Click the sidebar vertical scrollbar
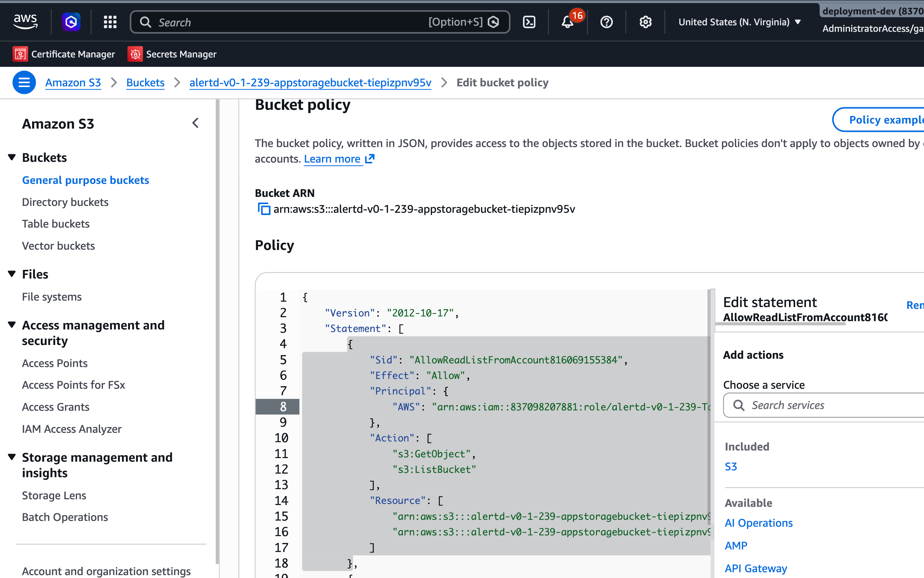Image resolution: width=924 pixels, height=578 pixels. click(x=217, y=331)
